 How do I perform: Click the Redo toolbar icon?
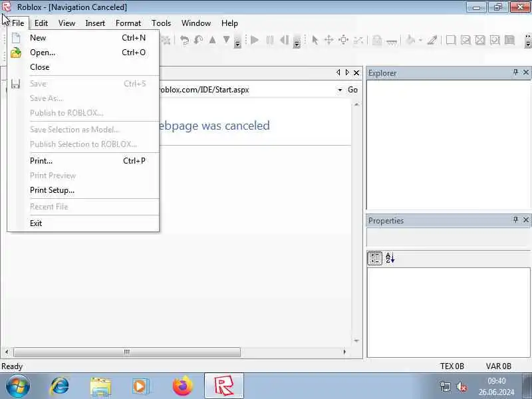pos(198,41)
